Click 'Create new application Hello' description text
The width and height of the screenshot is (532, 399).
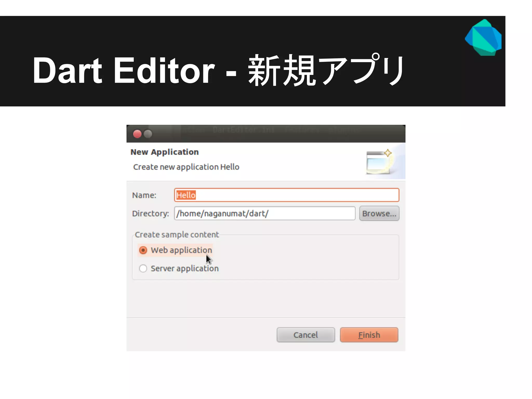[x=186, y=167]
